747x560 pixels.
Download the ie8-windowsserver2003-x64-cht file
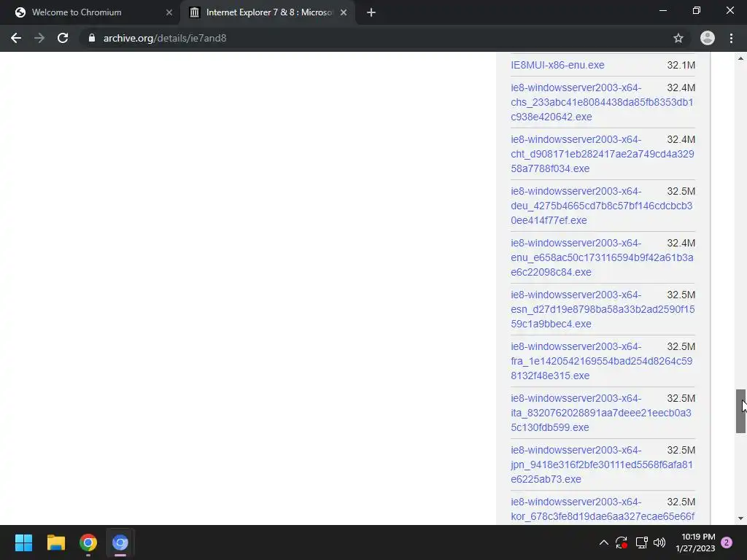click(x=602, y=154)
